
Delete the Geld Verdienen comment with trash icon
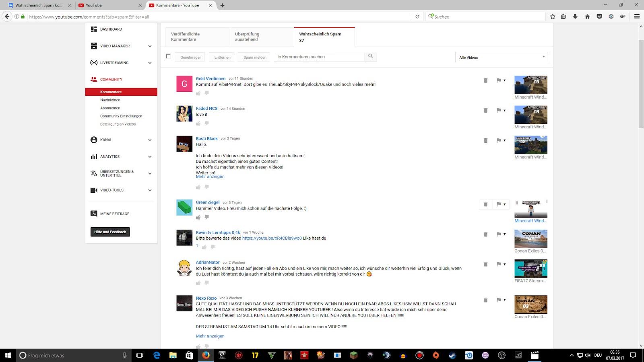pyautogui.click(x=485, y=80)
